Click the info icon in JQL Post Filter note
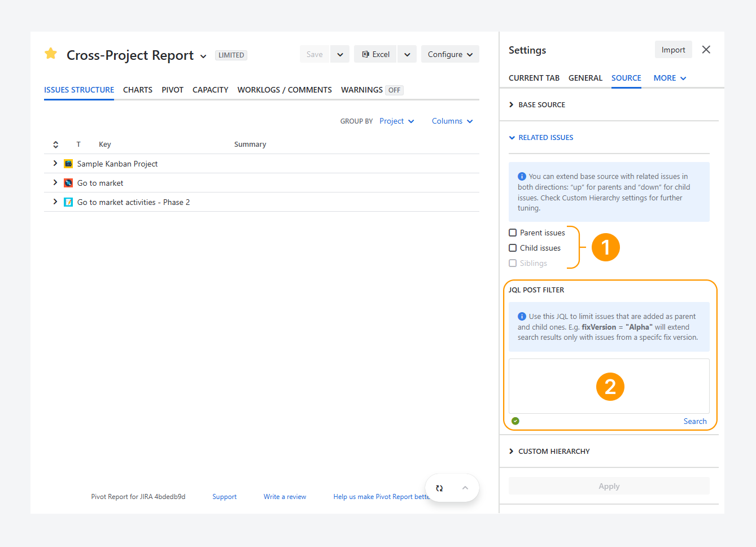Screen dimensions: 756x547 coord(522,317)
